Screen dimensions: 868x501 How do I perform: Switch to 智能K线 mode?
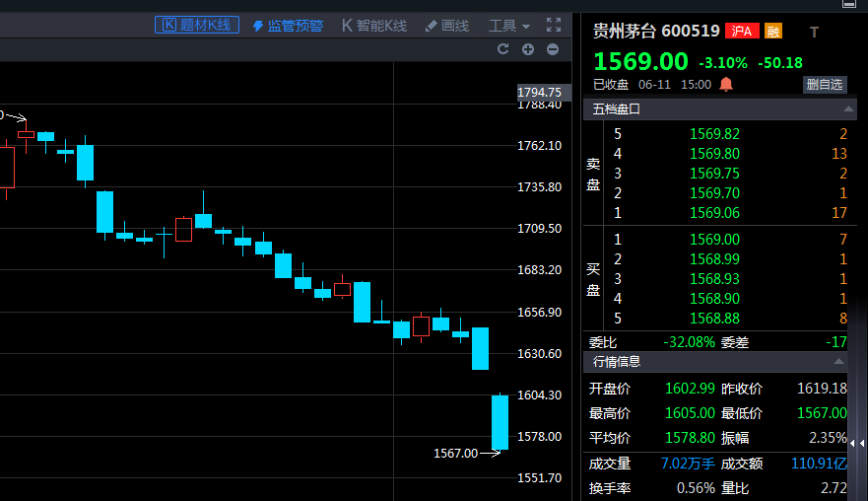pyautogui.click(x=374, y=26)
